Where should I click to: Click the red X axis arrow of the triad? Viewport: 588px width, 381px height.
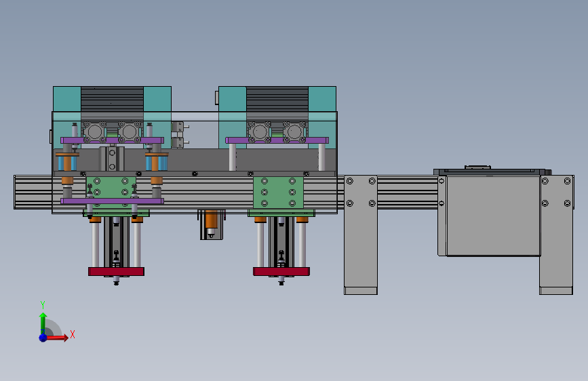[x=57, y=338]
